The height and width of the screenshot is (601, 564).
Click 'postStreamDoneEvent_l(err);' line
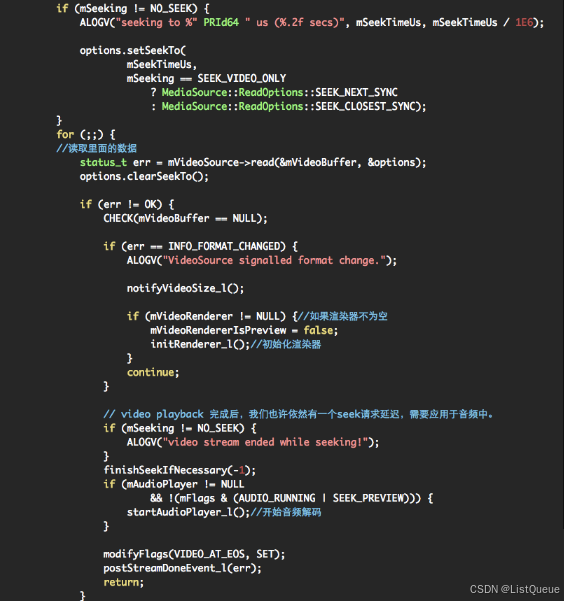[x=183, y=568]
